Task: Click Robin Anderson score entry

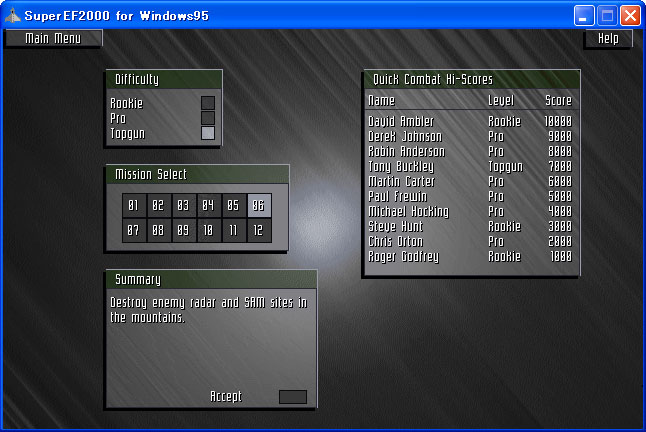Action: click(470, 152)
